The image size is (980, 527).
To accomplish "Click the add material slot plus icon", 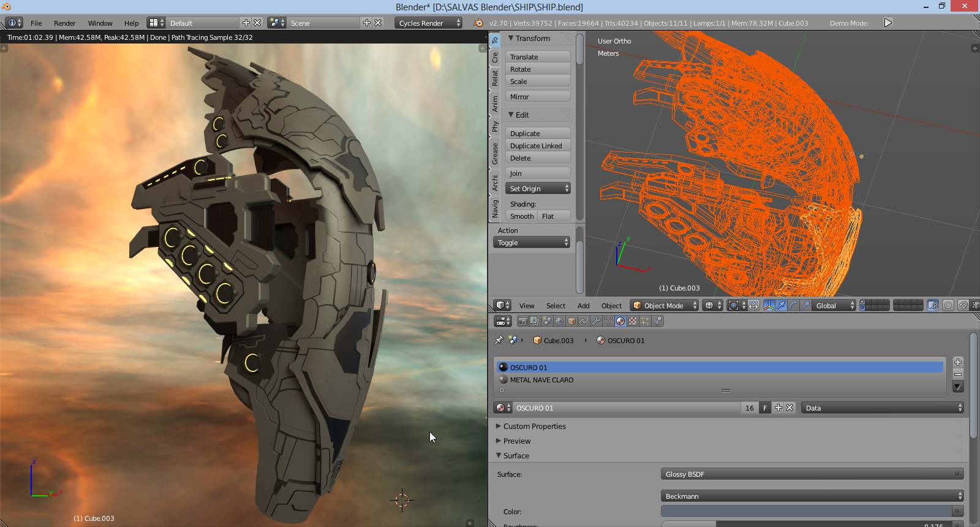I will (x=958, y=362).
